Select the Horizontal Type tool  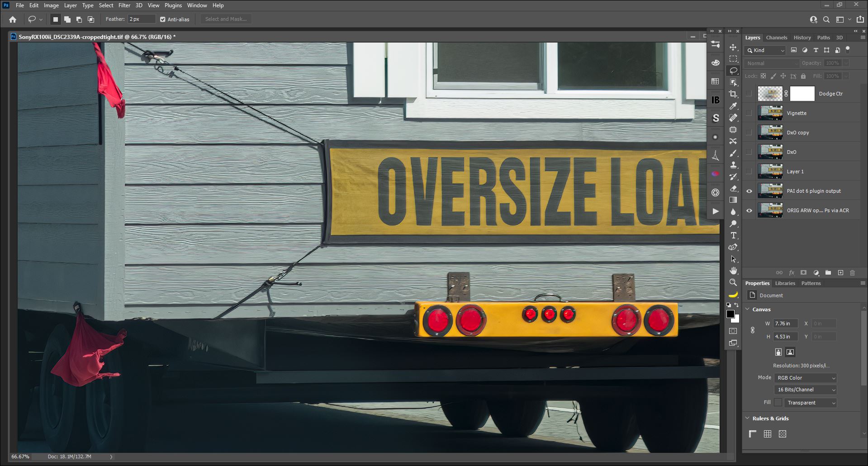733,236
